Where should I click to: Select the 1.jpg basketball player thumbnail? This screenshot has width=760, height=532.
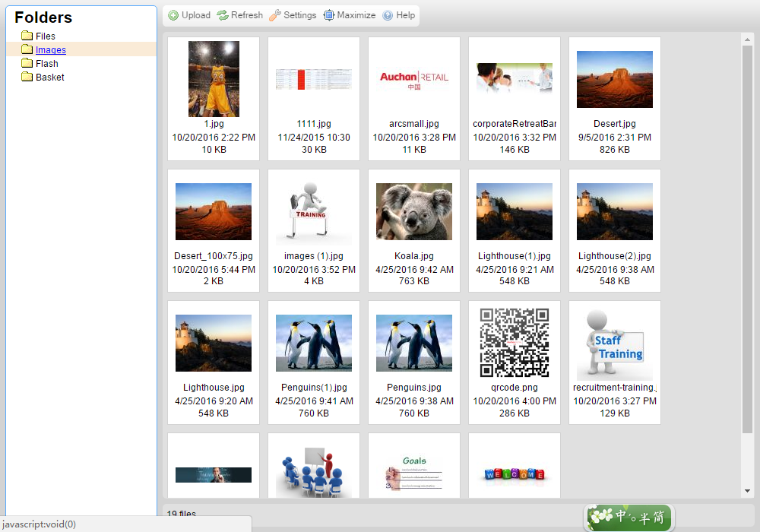pos(214,79)
